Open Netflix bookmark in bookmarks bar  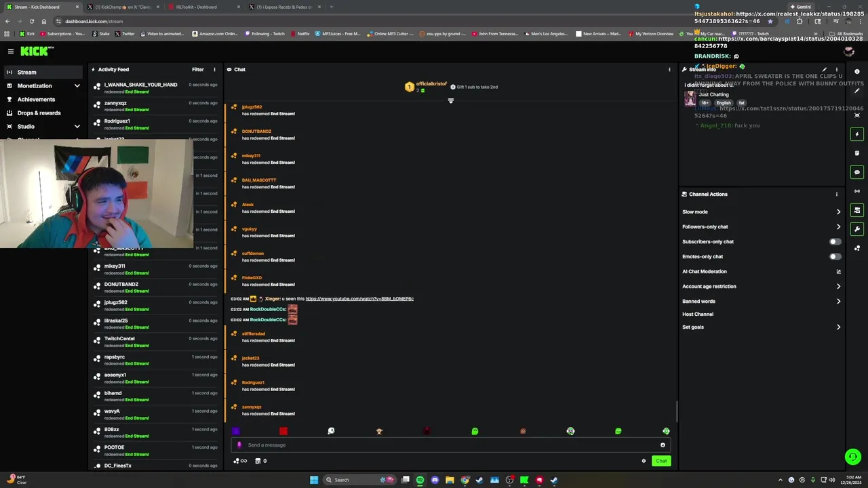(300, 34)
